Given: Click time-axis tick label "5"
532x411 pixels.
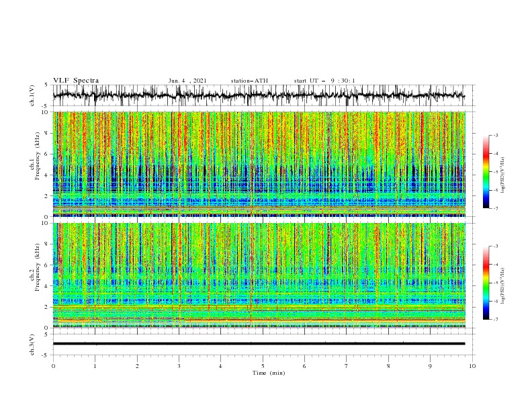Looking at the screenshot, I should [263, 366].
